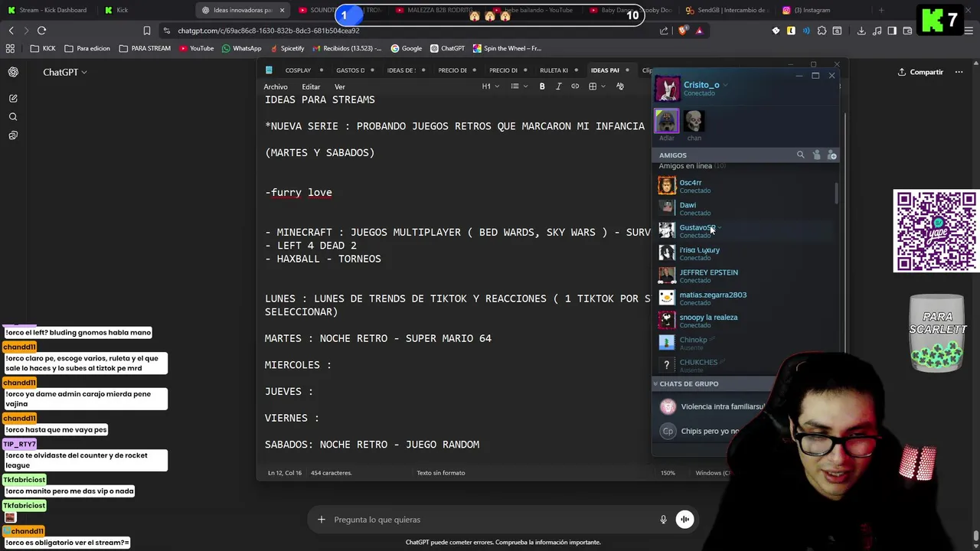Screen dimensions: 980x551
Task: Reload the current ChatGPT page
Action: click(x=41, y=31)
